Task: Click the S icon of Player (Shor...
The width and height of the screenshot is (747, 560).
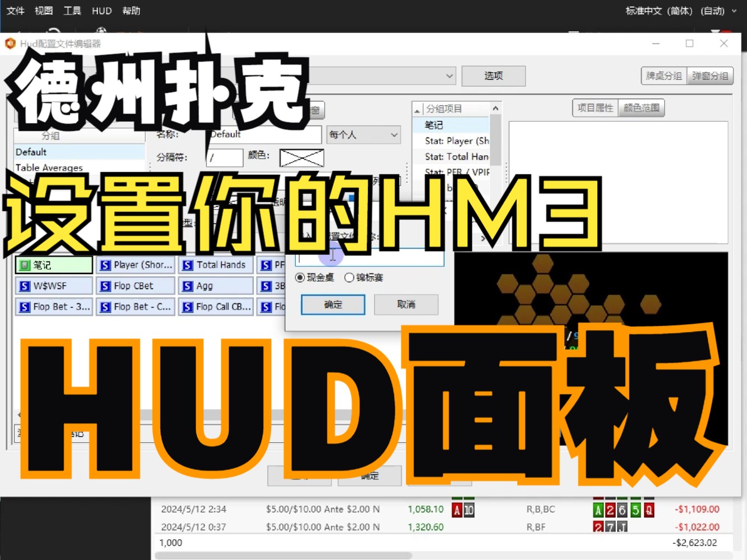Action: 106,265
